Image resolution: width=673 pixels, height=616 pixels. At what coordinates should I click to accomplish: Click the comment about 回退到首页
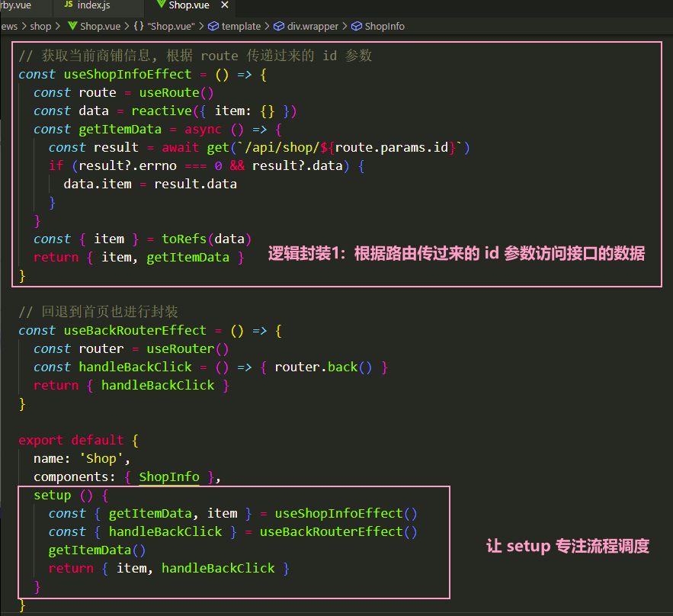[98, 312]
